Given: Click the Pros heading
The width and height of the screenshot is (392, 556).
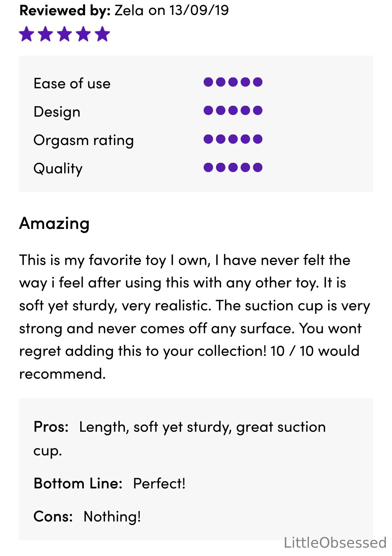Looking at the screenshot, I should [51, 427].
